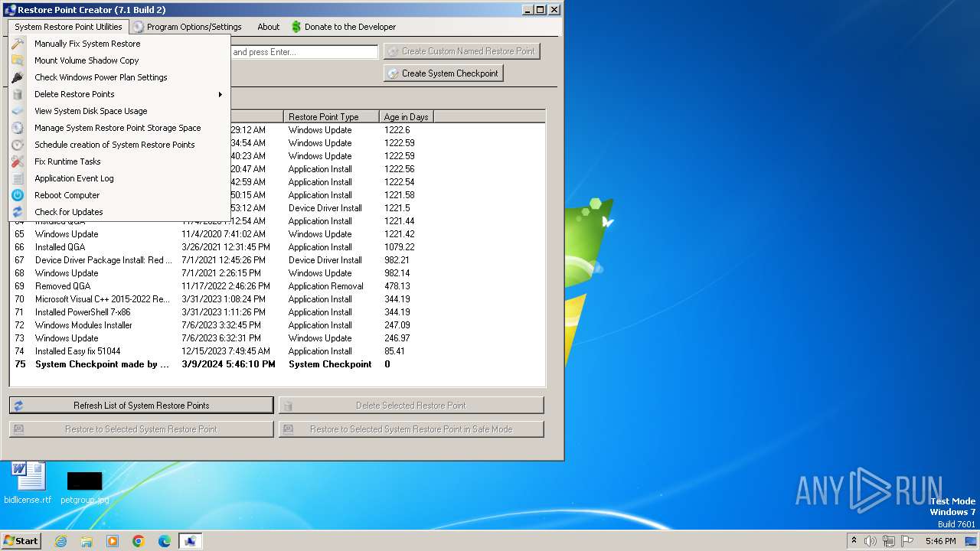Open Windows Explorer from the taskbar
The width and height of the screenshot is (980, 551).
[x=87, y=541]
